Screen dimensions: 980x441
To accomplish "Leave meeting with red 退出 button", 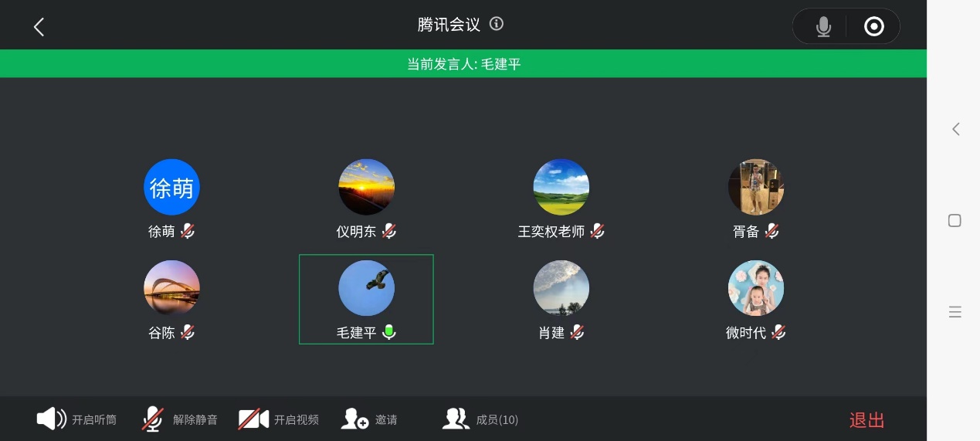I will click(866, 420).
